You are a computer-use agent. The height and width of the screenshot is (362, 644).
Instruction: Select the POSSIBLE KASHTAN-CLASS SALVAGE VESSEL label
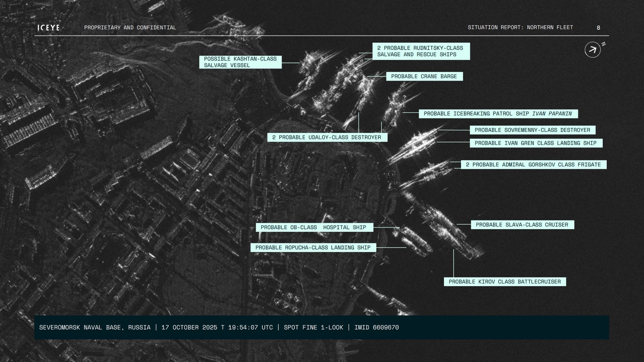(x=240, y=62)
